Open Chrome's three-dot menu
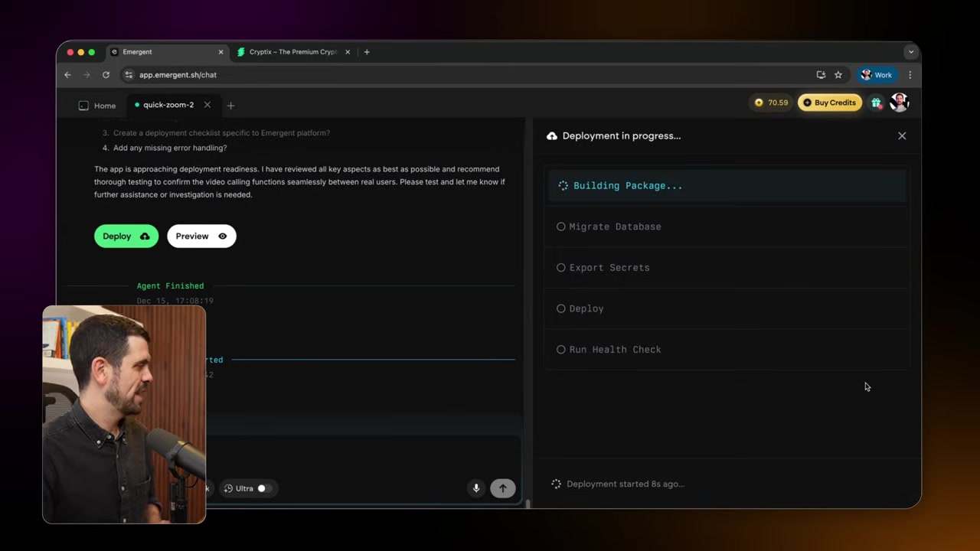Viewport: 980px width, 551px height. (910, 75)
